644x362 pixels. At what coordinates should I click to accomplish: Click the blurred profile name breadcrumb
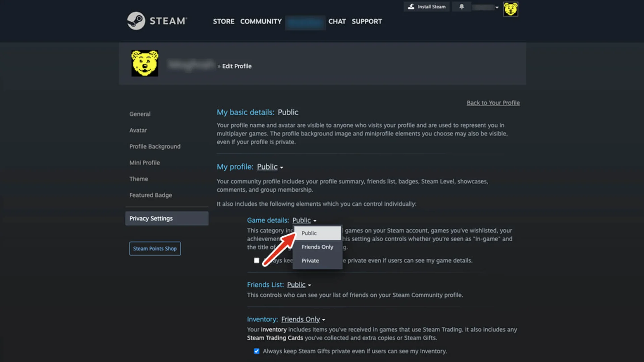[x=191, y=64]
